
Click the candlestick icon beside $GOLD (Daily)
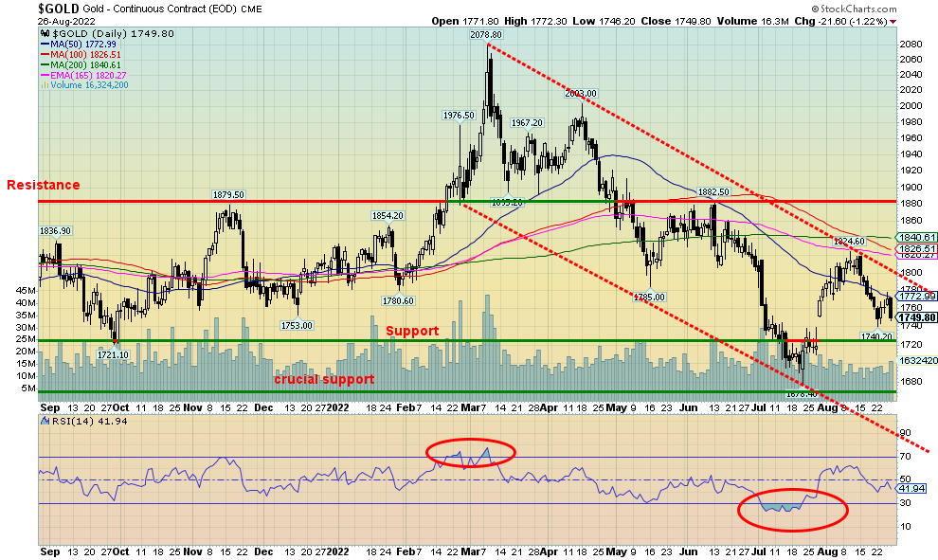pos(45,33)
